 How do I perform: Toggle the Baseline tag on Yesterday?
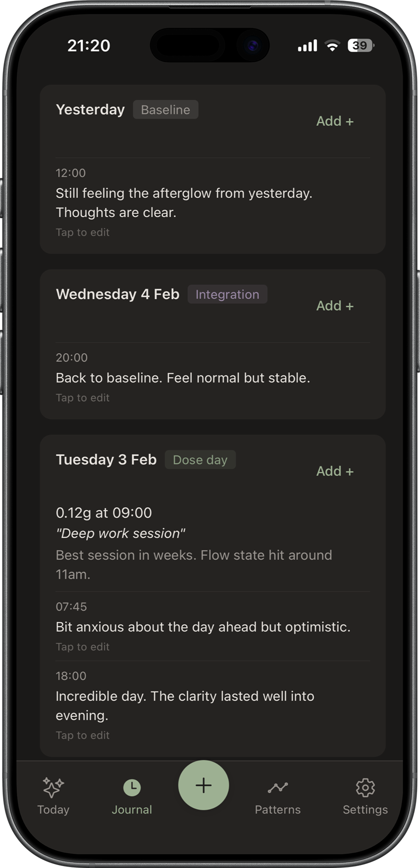pos(165,110)
